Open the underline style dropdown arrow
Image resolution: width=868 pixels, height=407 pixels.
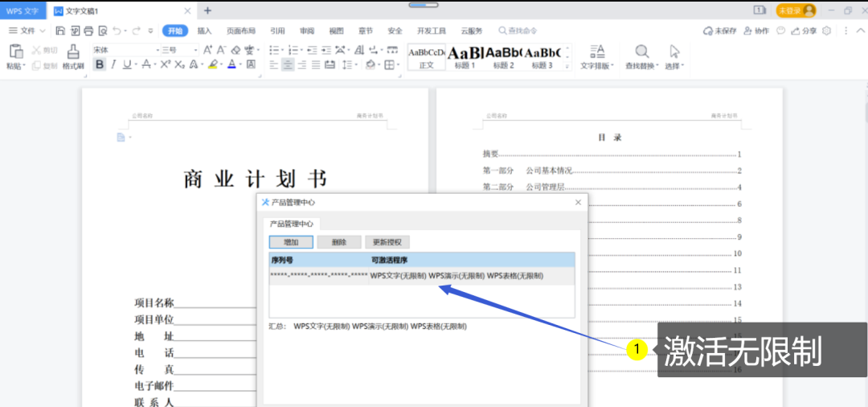tap(135, 65)
